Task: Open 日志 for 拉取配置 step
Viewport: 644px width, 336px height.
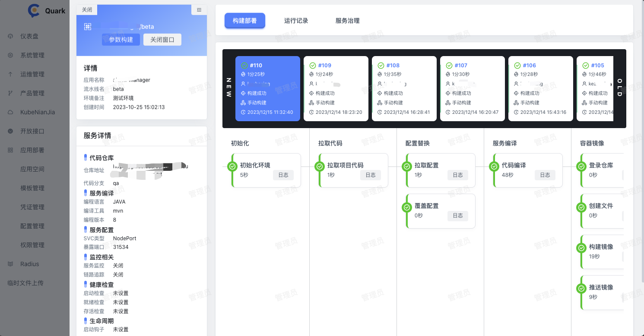Action: pyautogui.click(x=458, y=175)
